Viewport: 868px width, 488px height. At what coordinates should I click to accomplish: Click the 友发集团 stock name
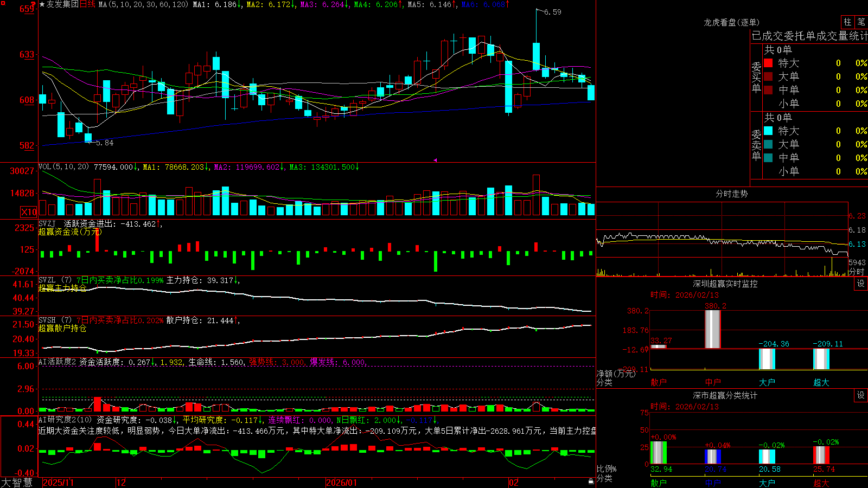(x=62, y=4)
